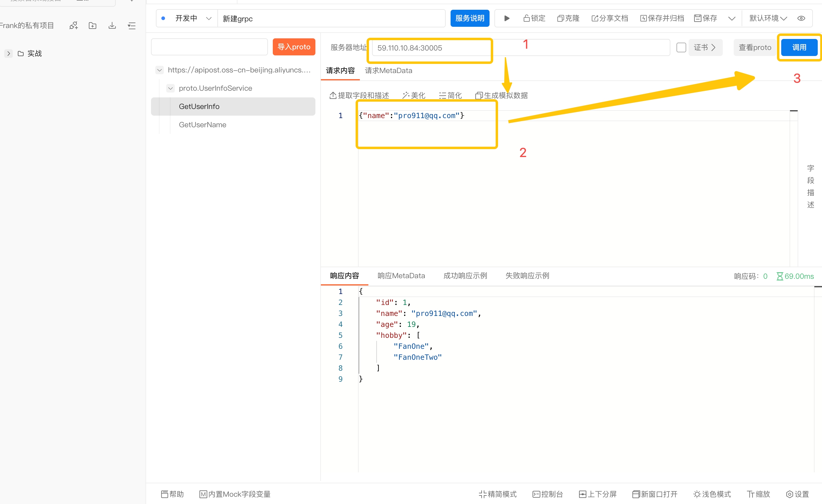822x504 pixels.
Task: Switch to 请求MetaData tab
Action: [388, 70]
